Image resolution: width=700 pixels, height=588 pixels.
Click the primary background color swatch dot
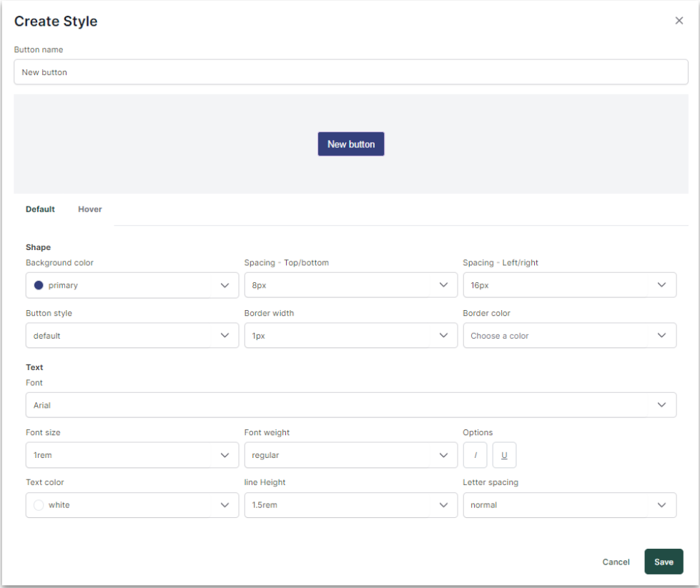39,285
